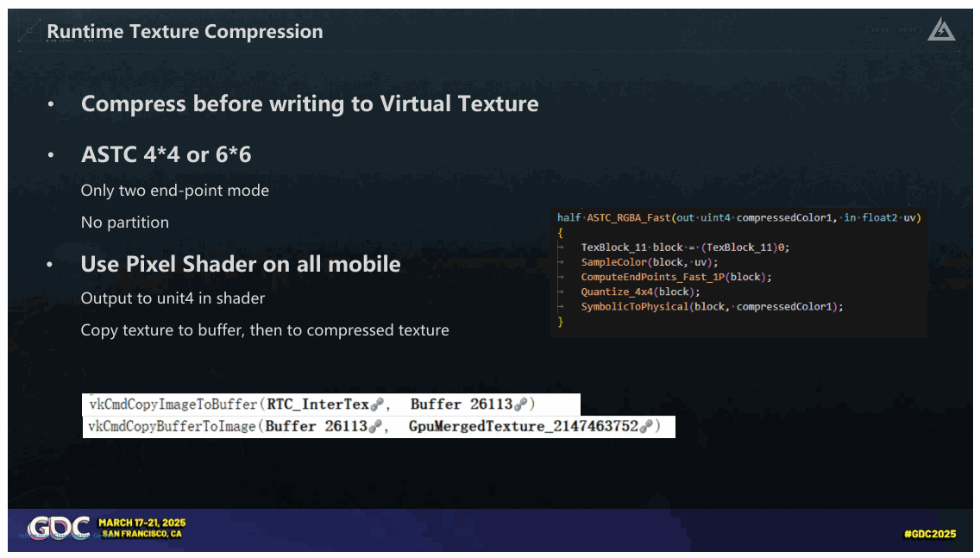Click the ASTC_RGBA_Fast function signature

(739, 217)
